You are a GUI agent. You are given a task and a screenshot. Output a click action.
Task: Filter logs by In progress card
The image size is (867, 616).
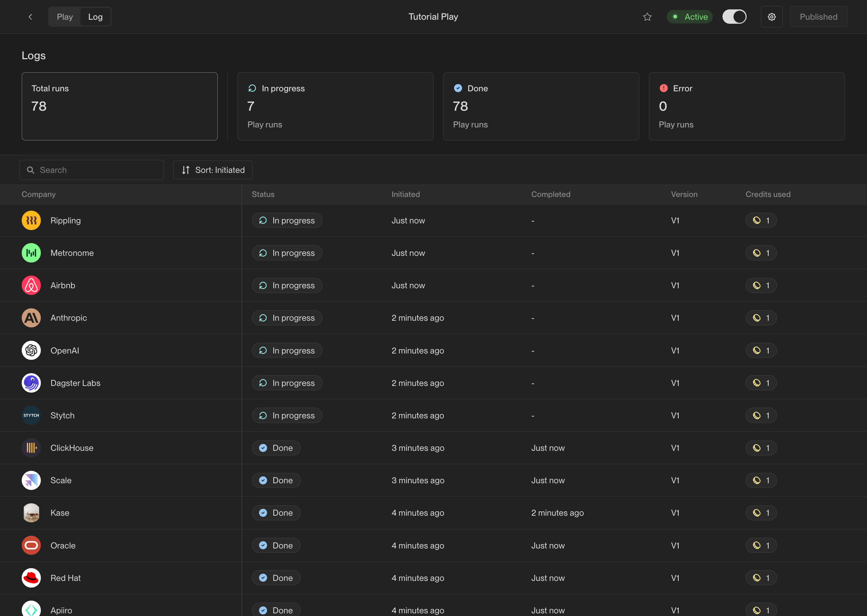335,106
